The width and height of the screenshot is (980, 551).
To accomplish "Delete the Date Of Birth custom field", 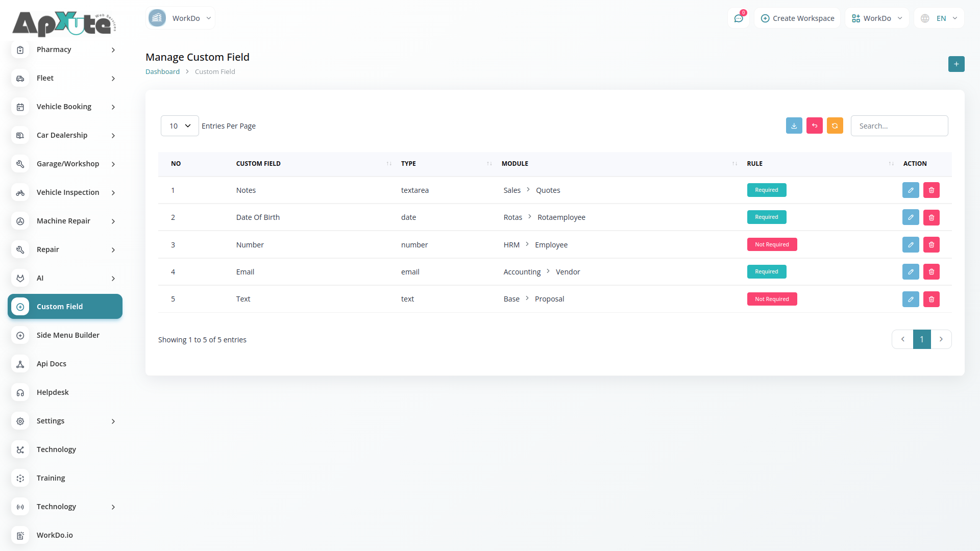I will pos(931,217).
